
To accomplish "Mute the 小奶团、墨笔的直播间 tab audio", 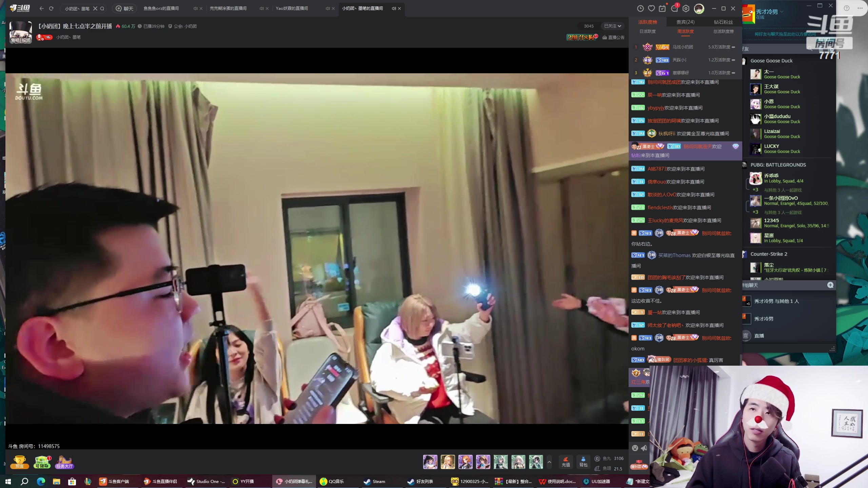I will (393, 8).
